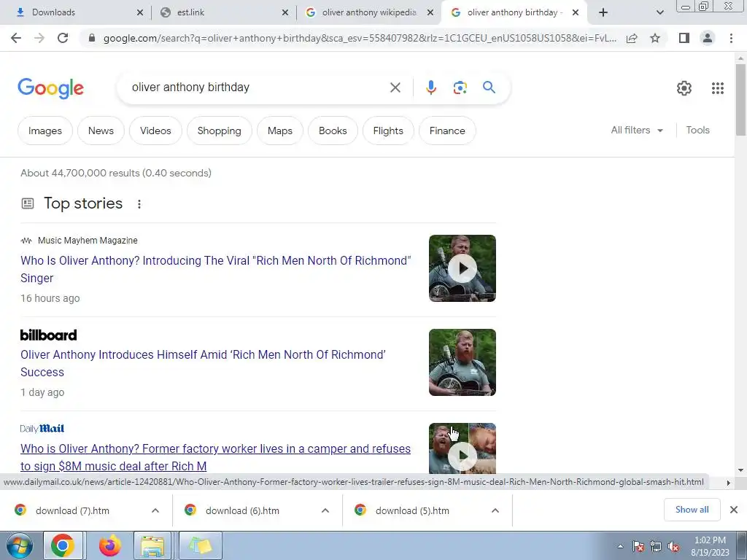Expand the All filters dropdown

pyautogui.click(x=637, y=130)
